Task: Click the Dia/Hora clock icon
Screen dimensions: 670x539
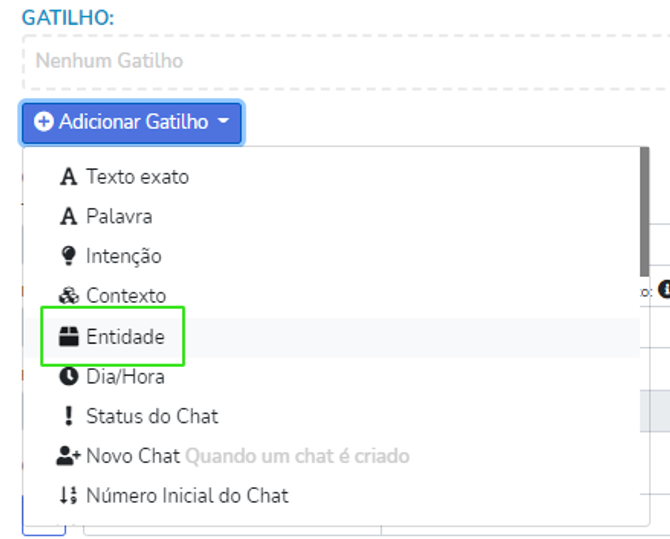Action: point(68,377)
